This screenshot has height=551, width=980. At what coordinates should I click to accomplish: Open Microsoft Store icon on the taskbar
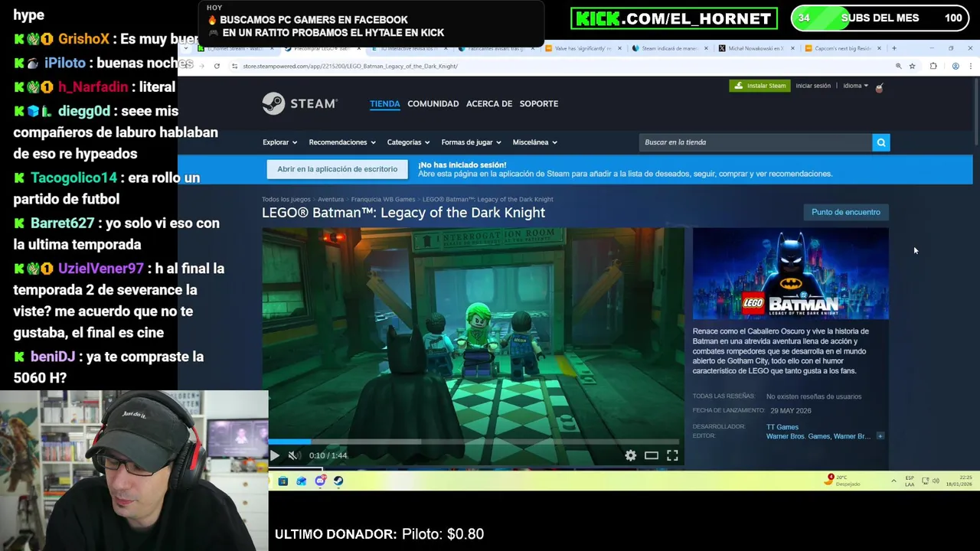coord(283,481)
